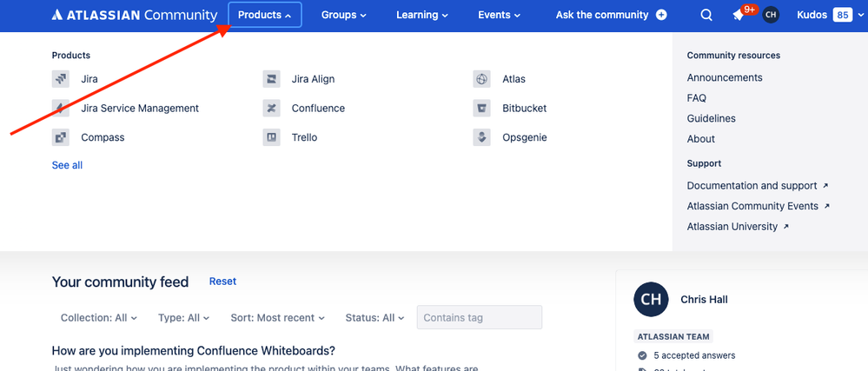Select Atlas in the Products menu

click(x=514, y=79)
